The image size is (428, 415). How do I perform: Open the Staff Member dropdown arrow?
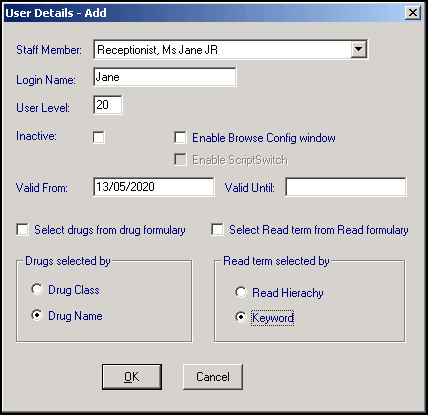click(359, 49)
